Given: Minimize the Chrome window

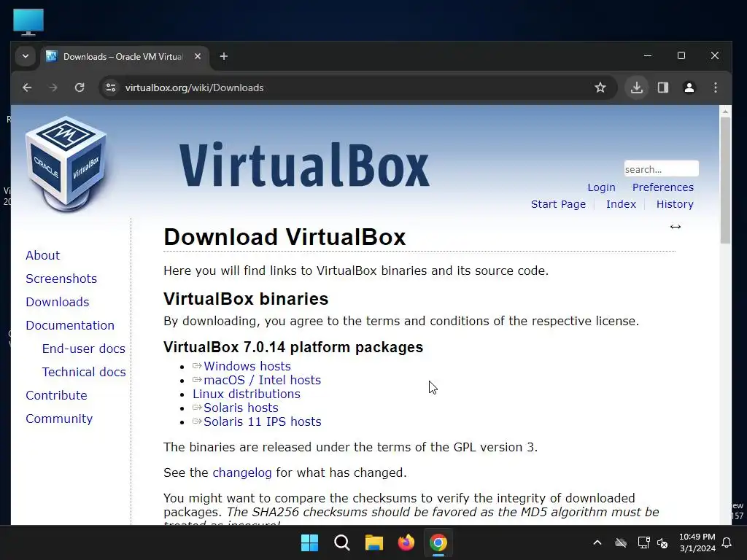Looking at the screenshot, I should pyautogui.click(x=648, y=55).
